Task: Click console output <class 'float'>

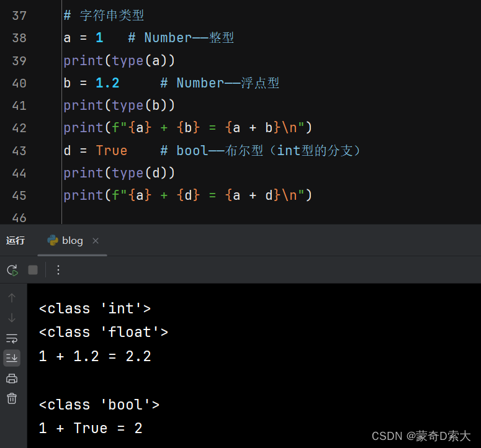Action: (x=104, y=333)
